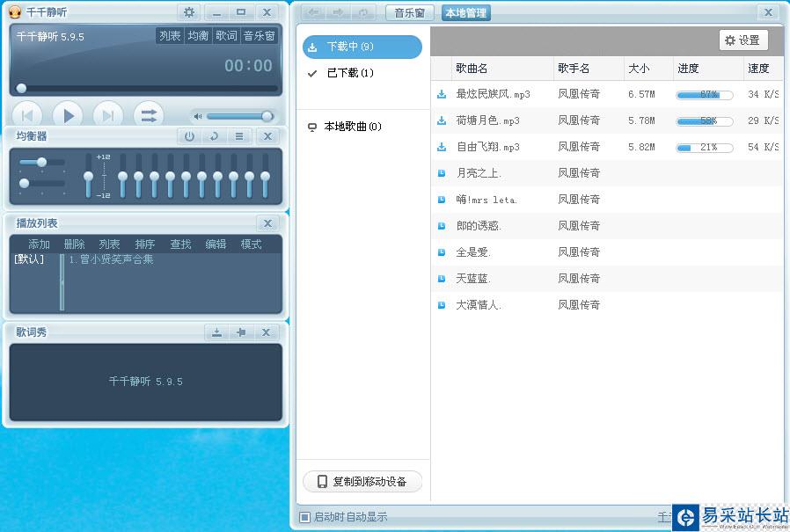Screen dimensions: 790x532
Task: Click lyrics download icon in 歌词秀
Action: coord(216,332)
